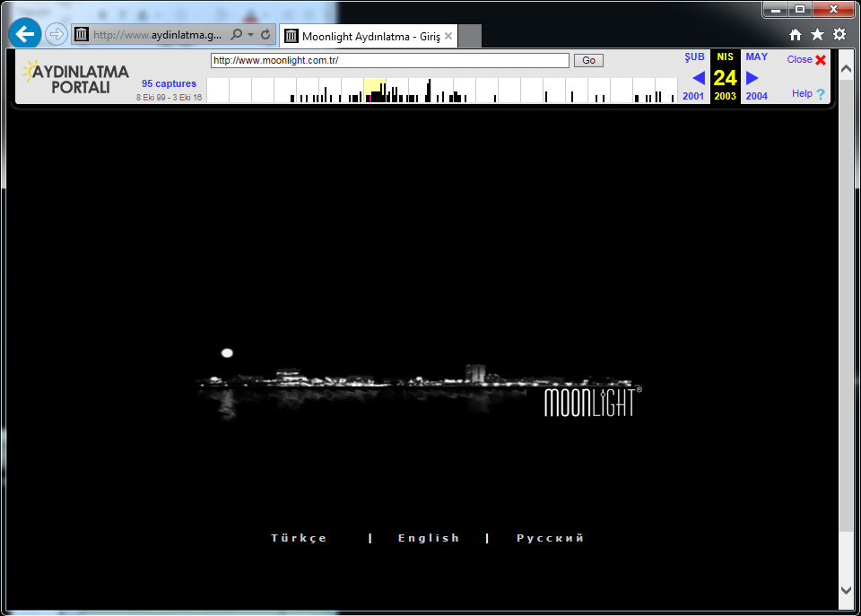Select the ŞUB month link

(x=694, y=56)
